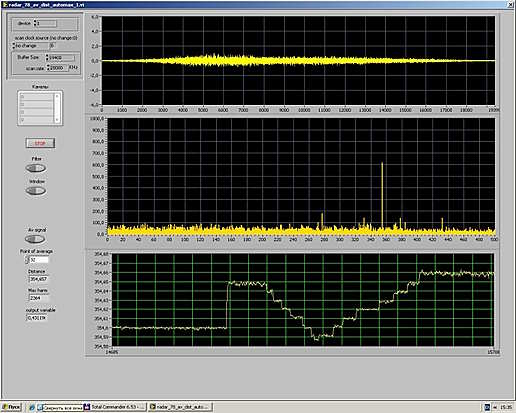Click the Buffer Size value field
This screenshot has height=413, width=516.
(61, 57)
